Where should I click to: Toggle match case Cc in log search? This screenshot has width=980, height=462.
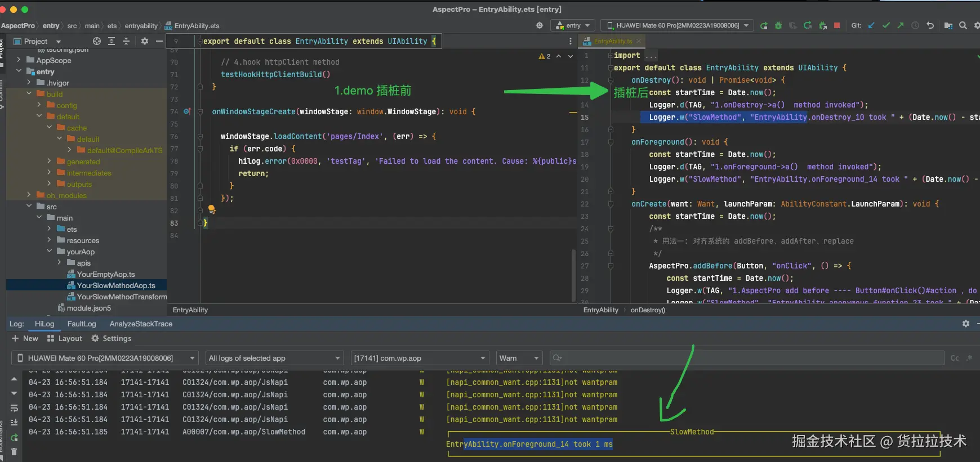[955, 358]
